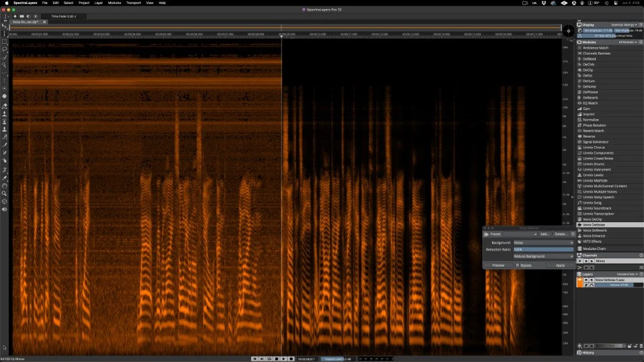
Task: Select the lasso selection tool
Action: (x=5, y=50)
